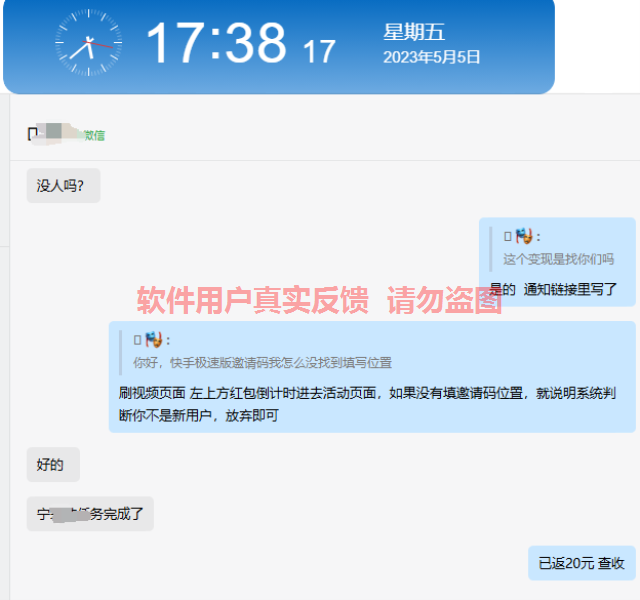Click the green 微信 label beside contact

coord(95,136)
